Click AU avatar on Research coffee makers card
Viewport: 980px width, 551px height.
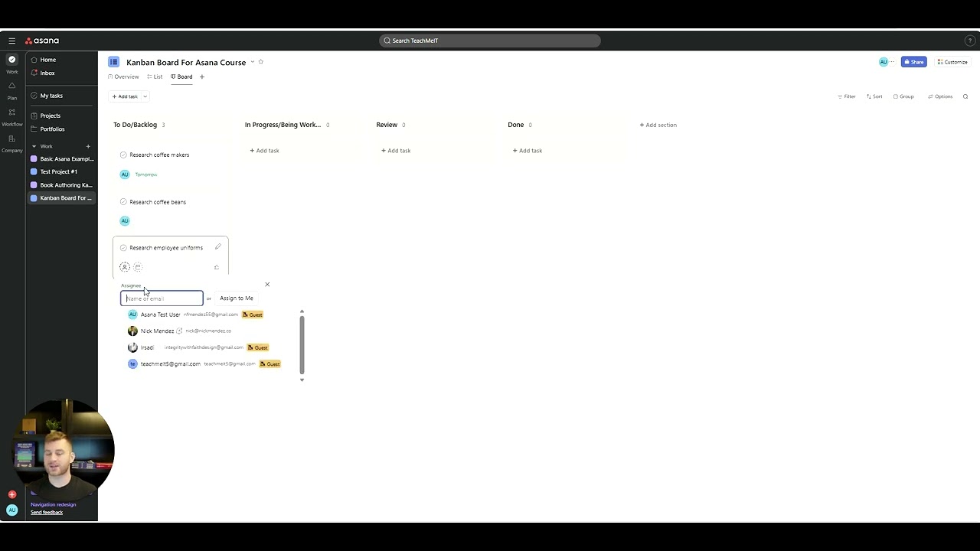125,174
